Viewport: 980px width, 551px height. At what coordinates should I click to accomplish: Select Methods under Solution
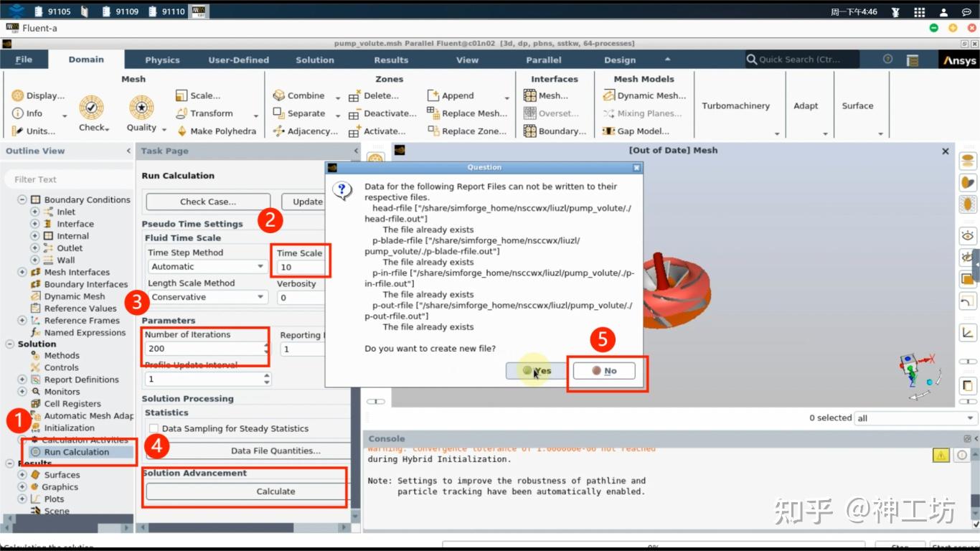(62, 355)
